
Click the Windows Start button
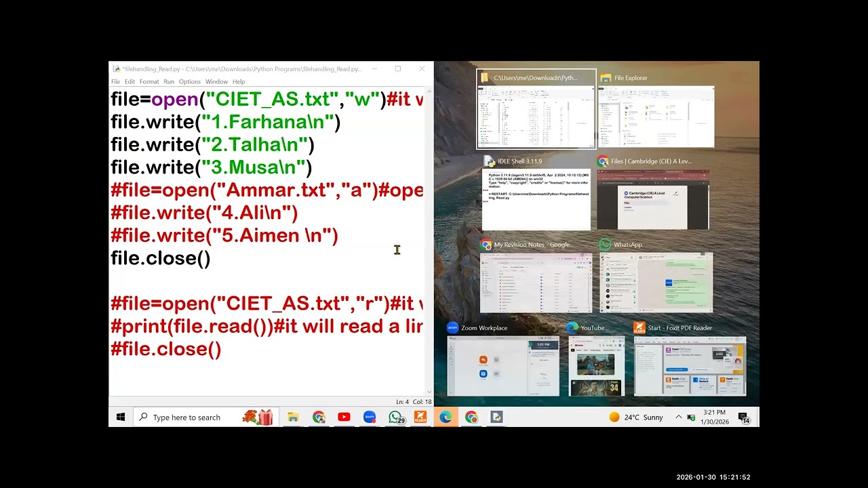click(121, 417)
